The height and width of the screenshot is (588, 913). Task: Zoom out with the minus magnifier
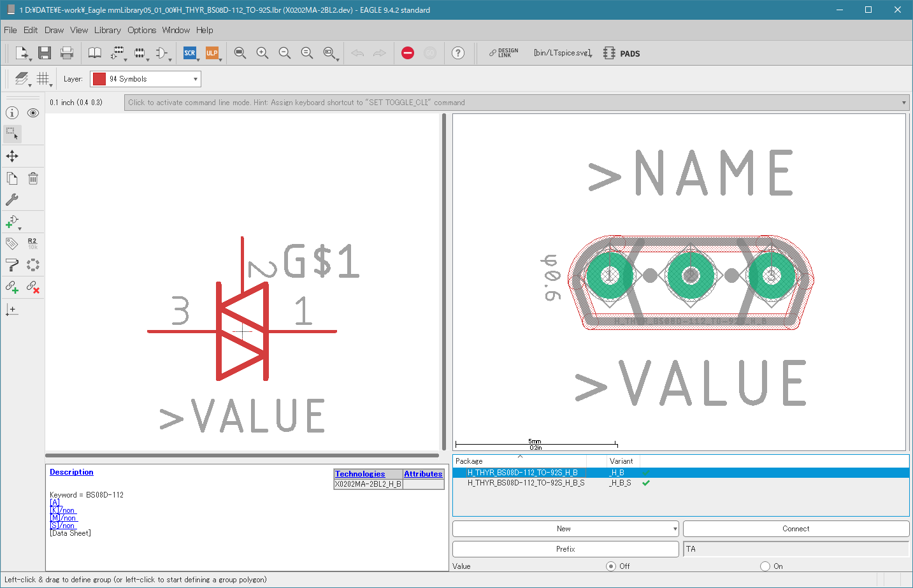pyautogui.click(x=284, y=53)
